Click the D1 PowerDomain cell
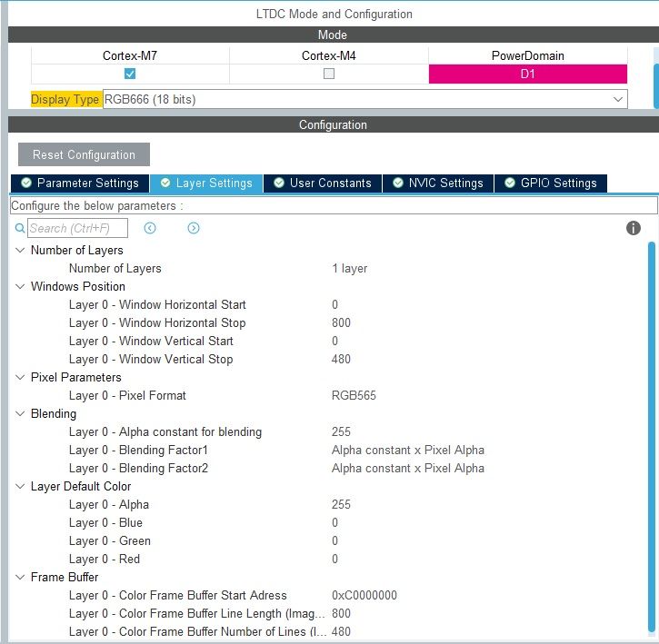Screen dimensions: 659x644 [x=528, y=74]
